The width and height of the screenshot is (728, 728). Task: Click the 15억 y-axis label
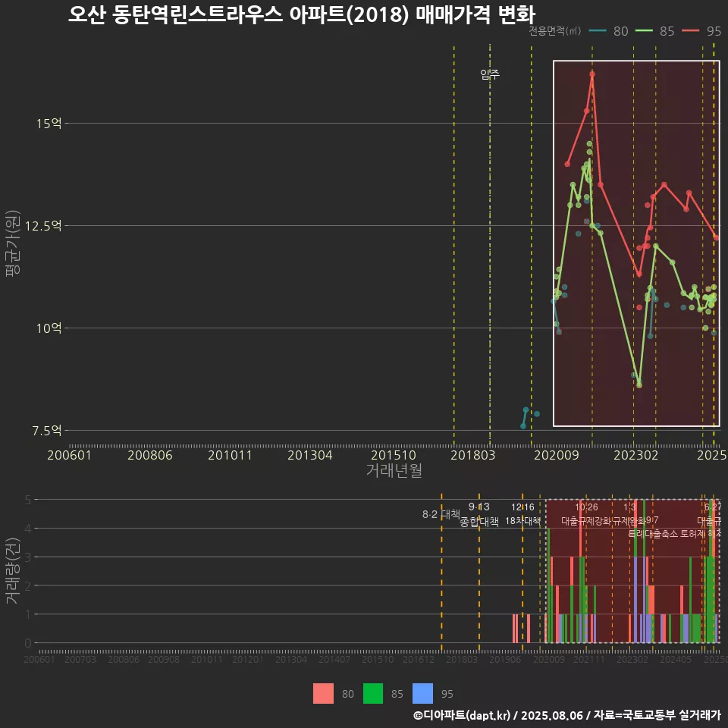tap(49, 124)
